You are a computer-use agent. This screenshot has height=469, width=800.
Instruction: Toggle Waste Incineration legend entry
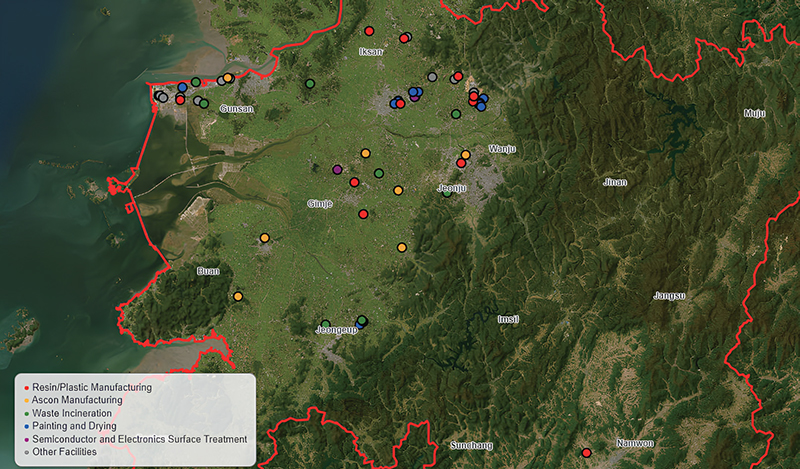(68, 413)
